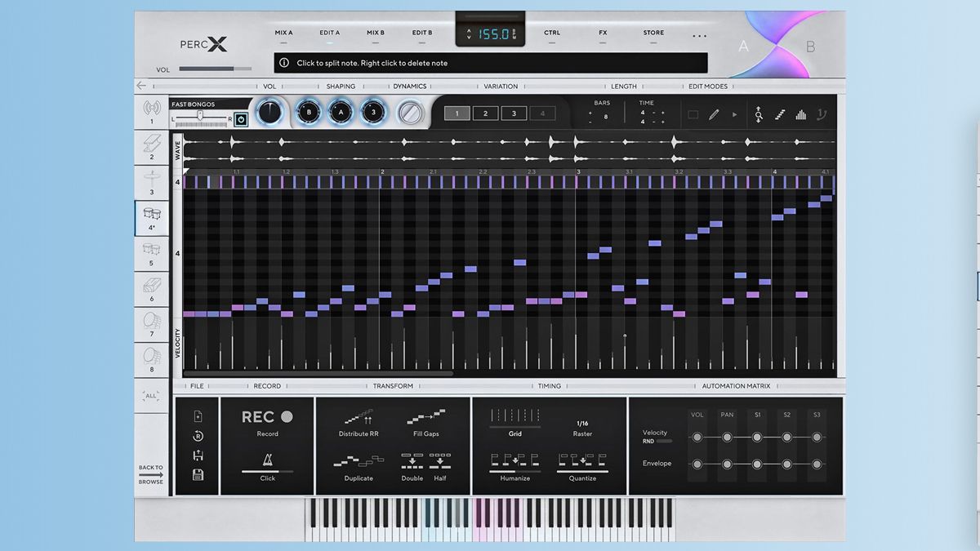Toggle the Grid option
Image resolution: width=980 pixels, height=551 pixels.
[x=514, y=417]
